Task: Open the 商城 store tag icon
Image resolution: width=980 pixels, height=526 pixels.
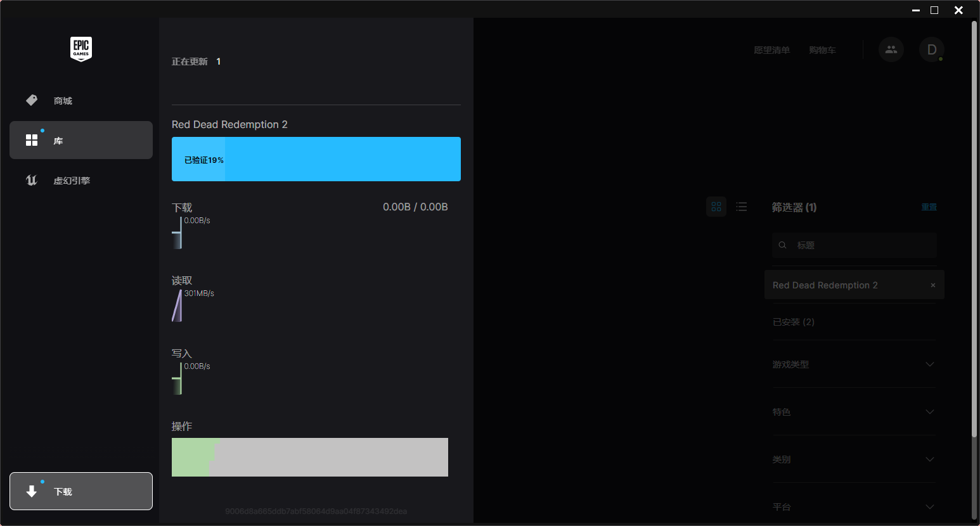Action: [32, 100]
